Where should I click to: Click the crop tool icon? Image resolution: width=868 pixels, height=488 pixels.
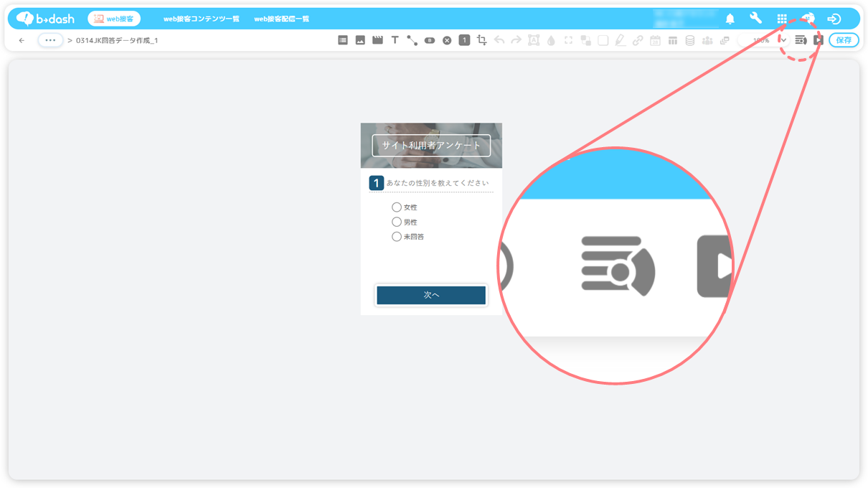tap(481, 41)
